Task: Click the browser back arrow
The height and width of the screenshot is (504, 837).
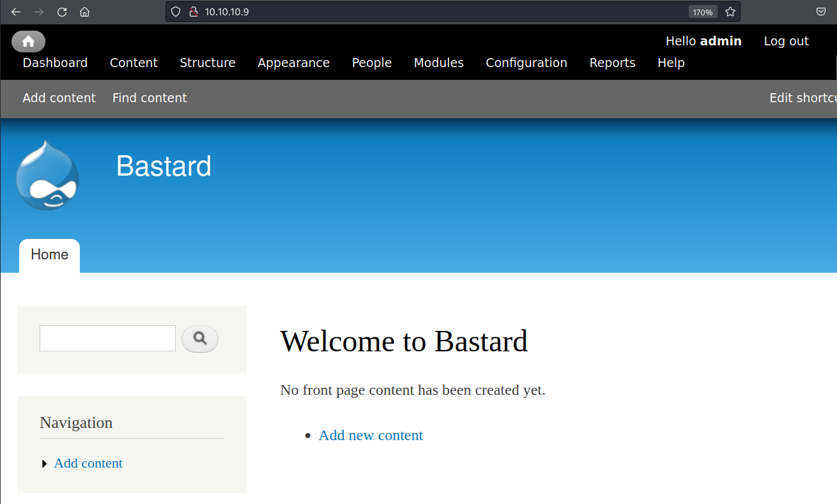Action: (16, 11)
